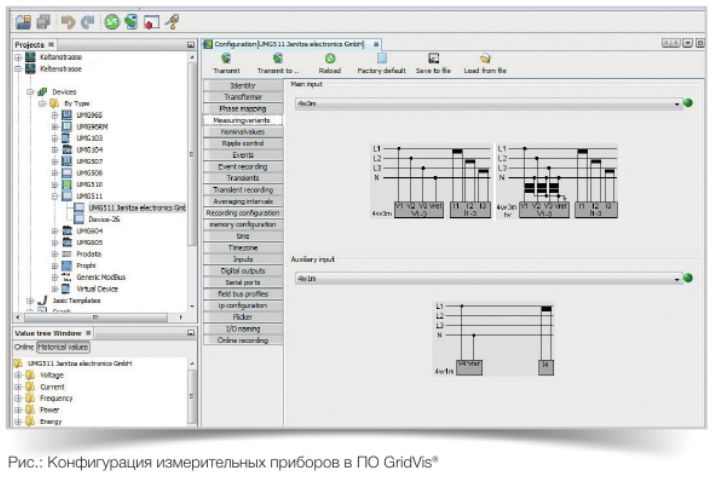Select the Event recording tab

pos(242,166)
